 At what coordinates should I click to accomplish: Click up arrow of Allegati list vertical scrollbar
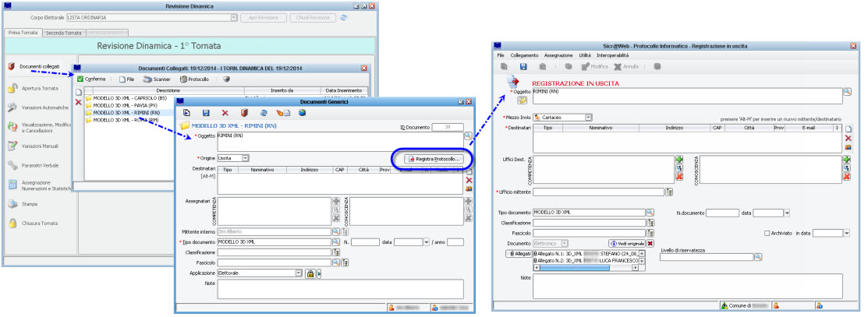[642, 253]
